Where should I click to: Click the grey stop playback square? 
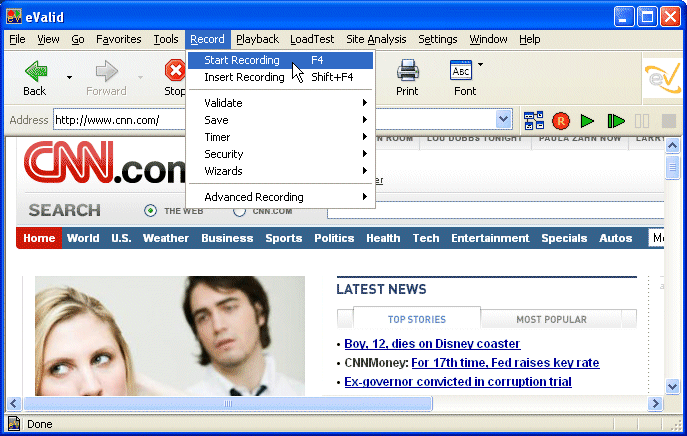(x=669, y=121)
